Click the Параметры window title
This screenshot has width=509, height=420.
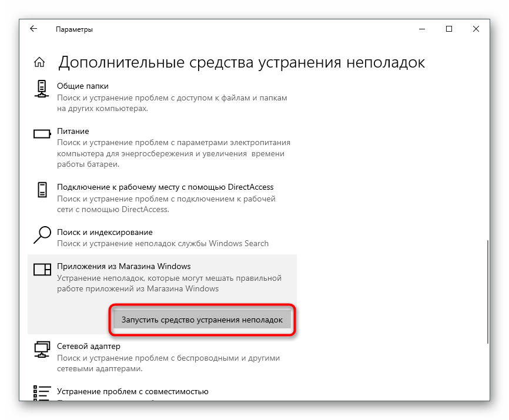pyautogui.click(x=74, y=29)
